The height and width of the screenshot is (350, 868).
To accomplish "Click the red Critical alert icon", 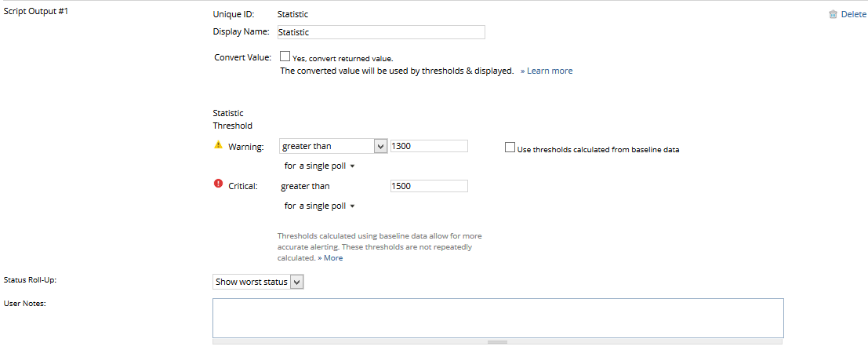I will (219, 184).
